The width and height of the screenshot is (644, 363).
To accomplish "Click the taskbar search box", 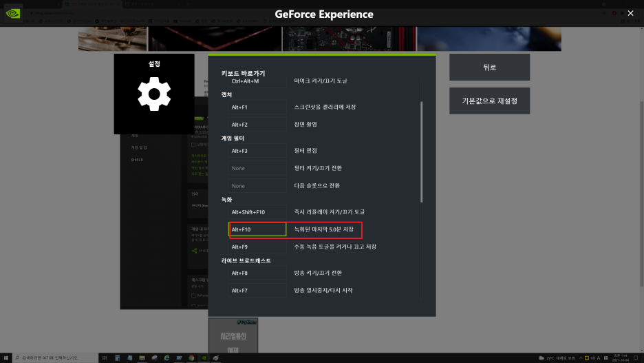I will tap(55, 357).
